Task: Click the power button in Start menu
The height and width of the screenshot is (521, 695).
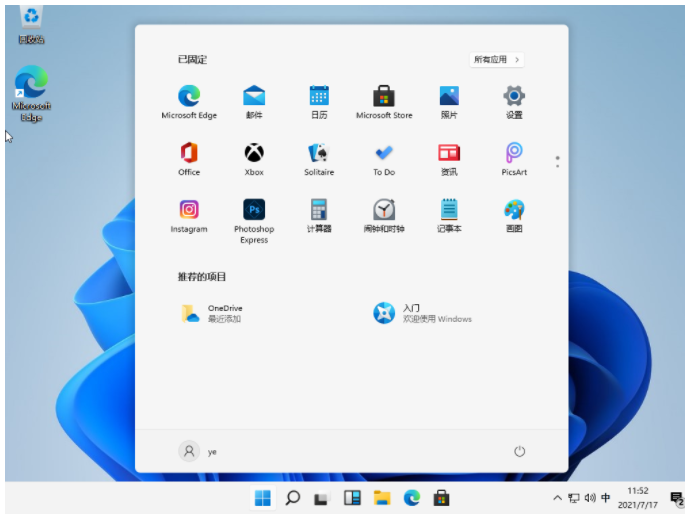Action: coord(519,451)
